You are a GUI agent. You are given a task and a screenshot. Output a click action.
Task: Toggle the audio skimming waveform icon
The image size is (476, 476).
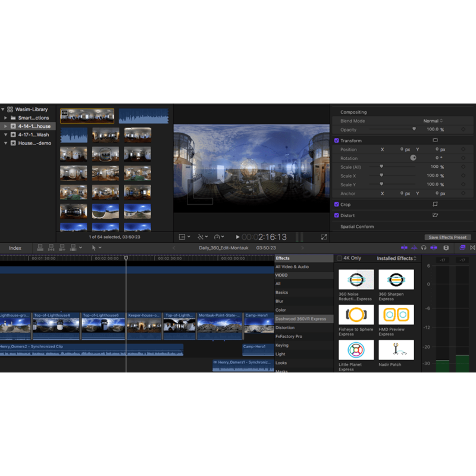tap(414, 248)
